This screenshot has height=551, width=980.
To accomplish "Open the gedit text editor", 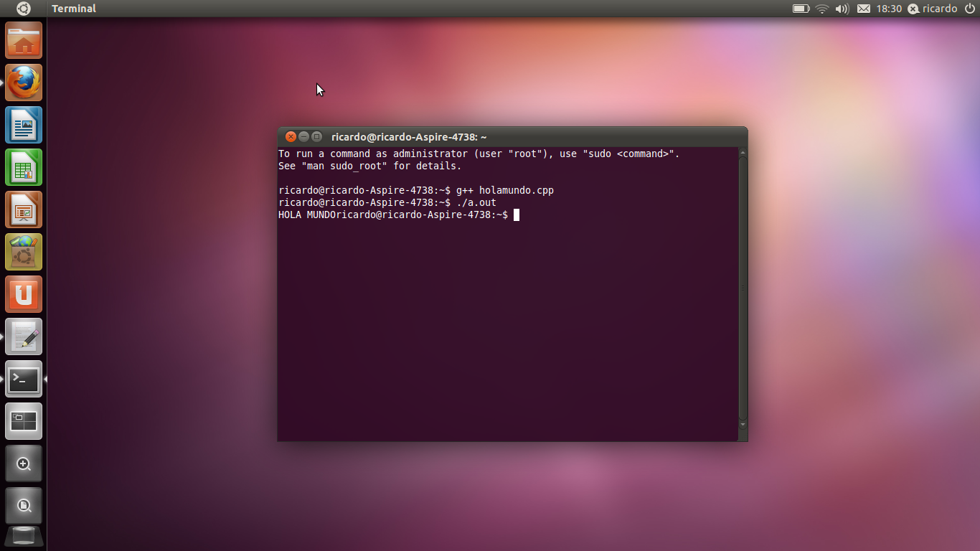I will (x=24, y=336).
